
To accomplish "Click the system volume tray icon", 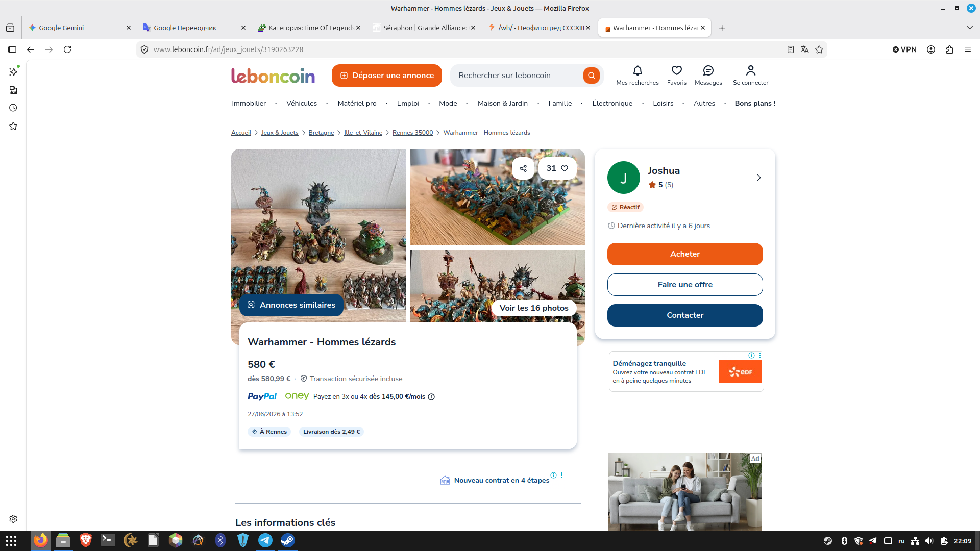I will [x=929, y=541].
